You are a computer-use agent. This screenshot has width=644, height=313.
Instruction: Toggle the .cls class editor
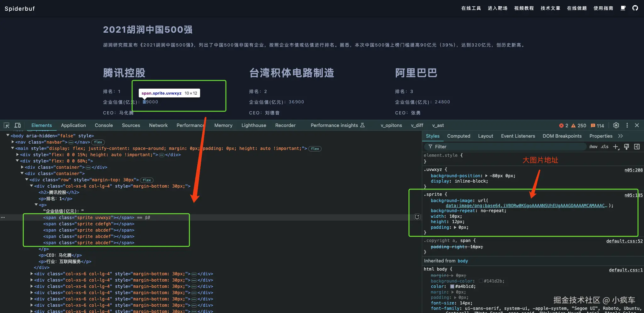coord(605,147)
